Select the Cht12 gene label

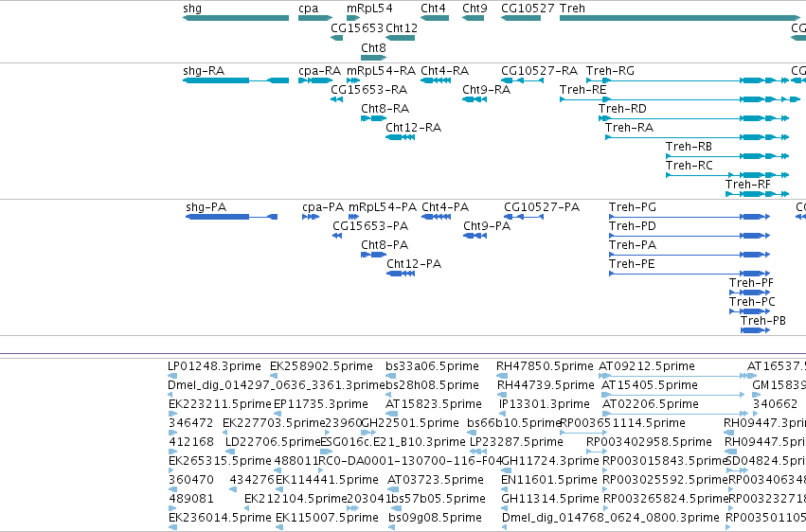[x=402, y=27]
